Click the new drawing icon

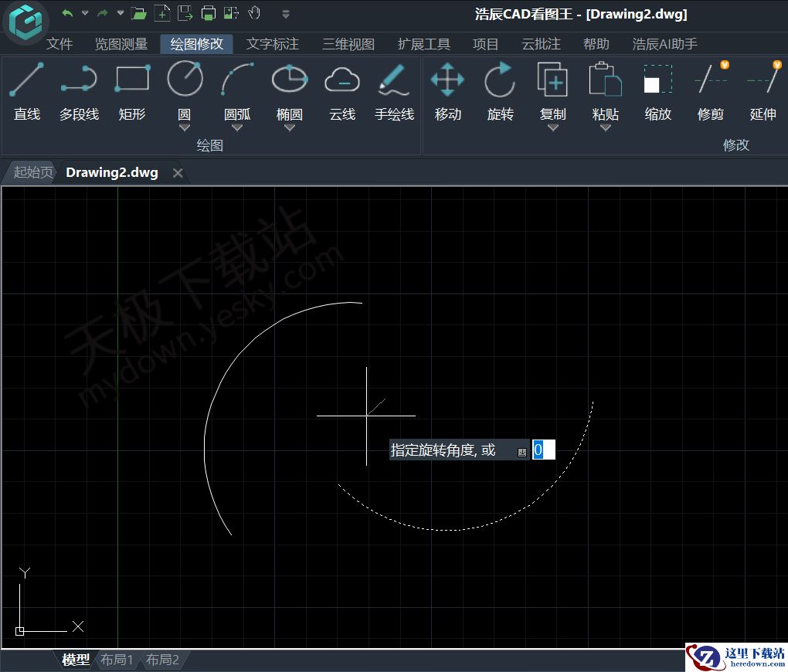(161, 14)
